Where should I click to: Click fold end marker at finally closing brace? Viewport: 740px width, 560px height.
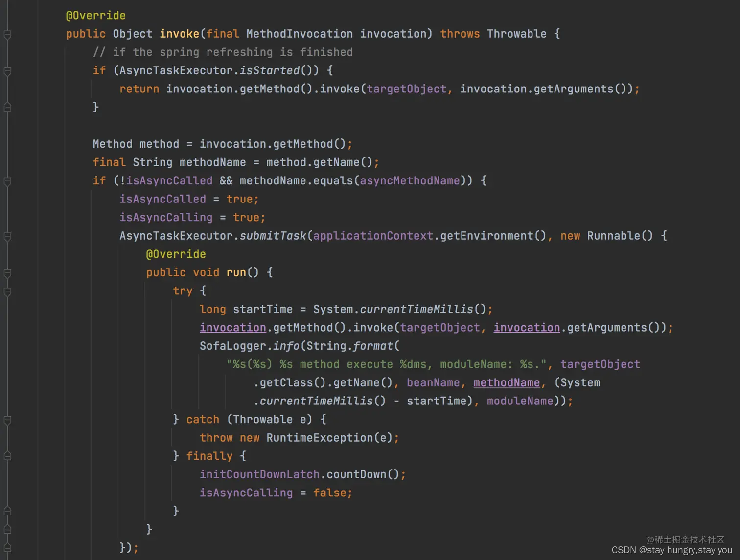pos(7,511)
